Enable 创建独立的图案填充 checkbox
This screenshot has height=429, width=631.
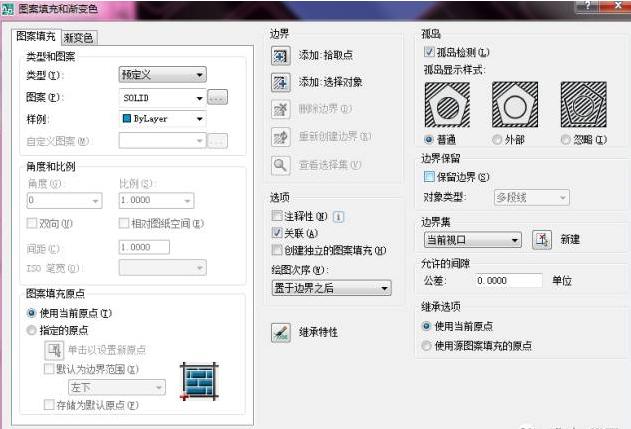pyautogui.click(x=277, y=250)
